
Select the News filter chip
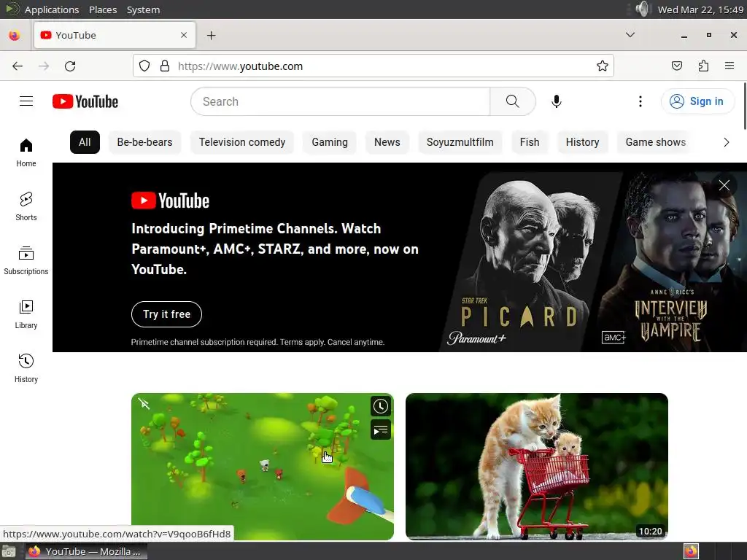tap(387, 142)
